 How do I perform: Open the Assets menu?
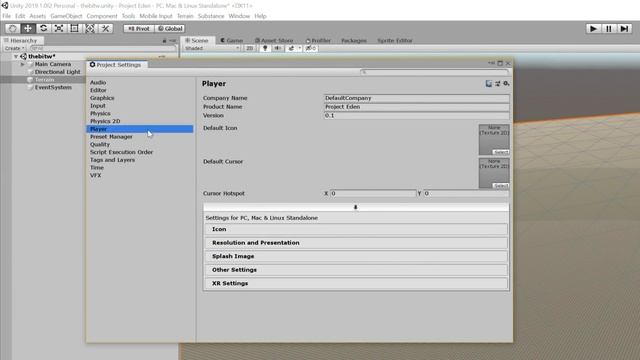coord(38,16)
